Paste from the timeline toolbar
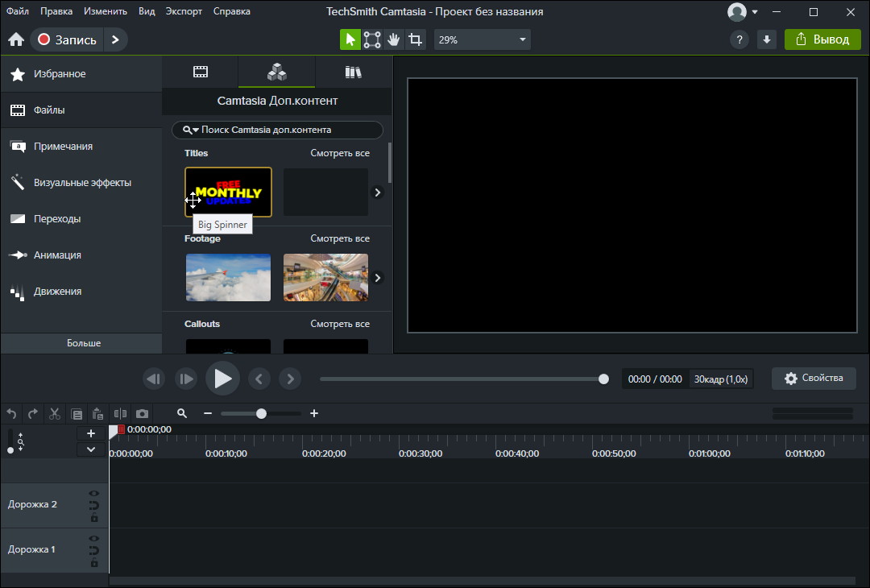This screenshot has width=870, height=588. click(97, 414)
